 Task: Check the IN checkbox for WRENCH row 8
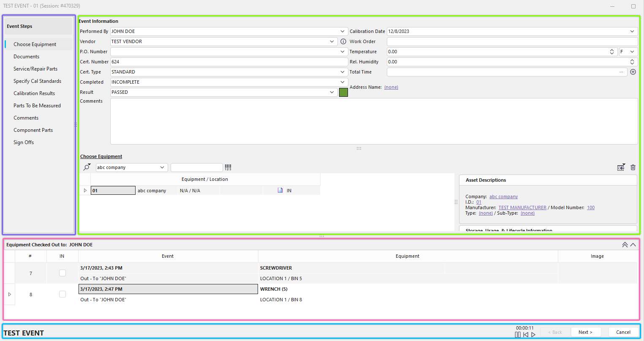[x=62, y=294]
